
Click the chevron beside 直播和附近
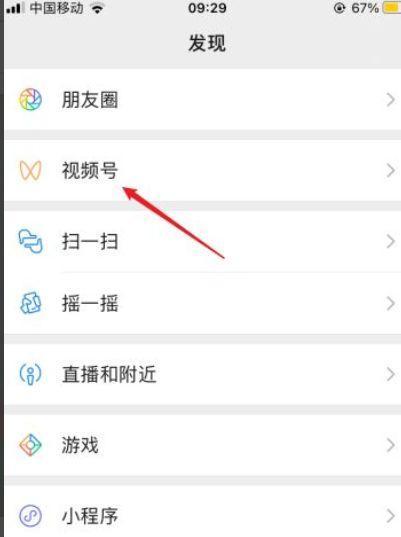tap(391, 374)
